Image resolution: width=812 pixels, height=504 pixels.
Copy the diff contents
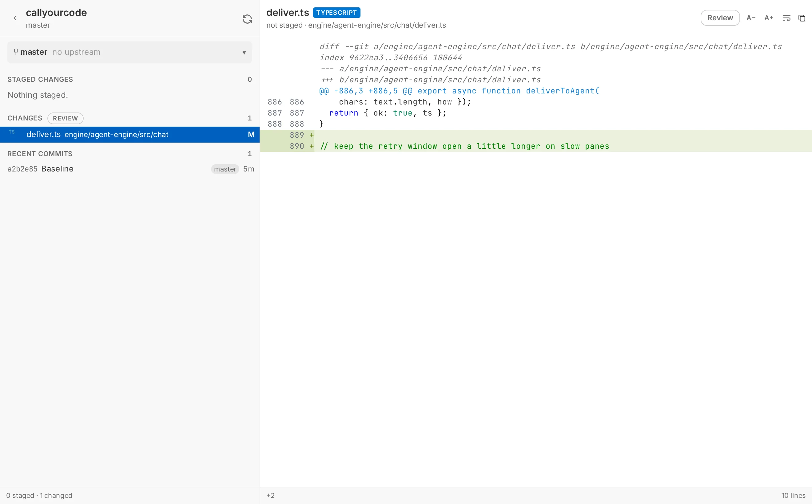pos(802,18)
